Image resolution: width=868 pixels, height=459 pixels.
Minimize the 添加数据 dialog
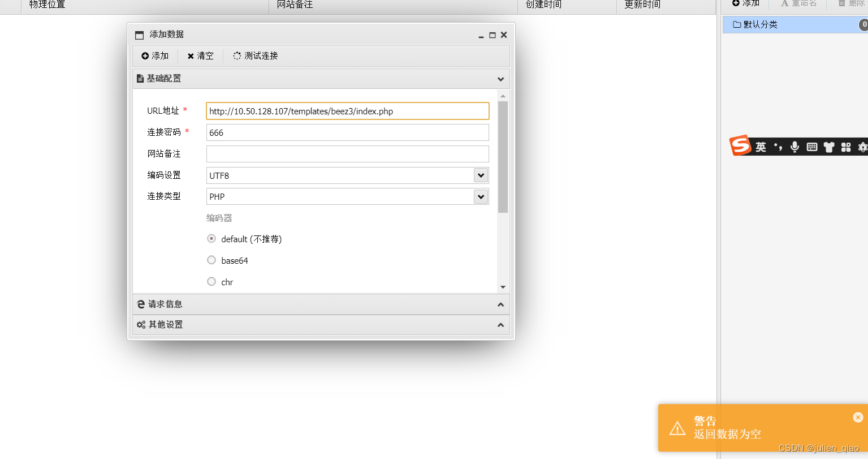point(481,35)
